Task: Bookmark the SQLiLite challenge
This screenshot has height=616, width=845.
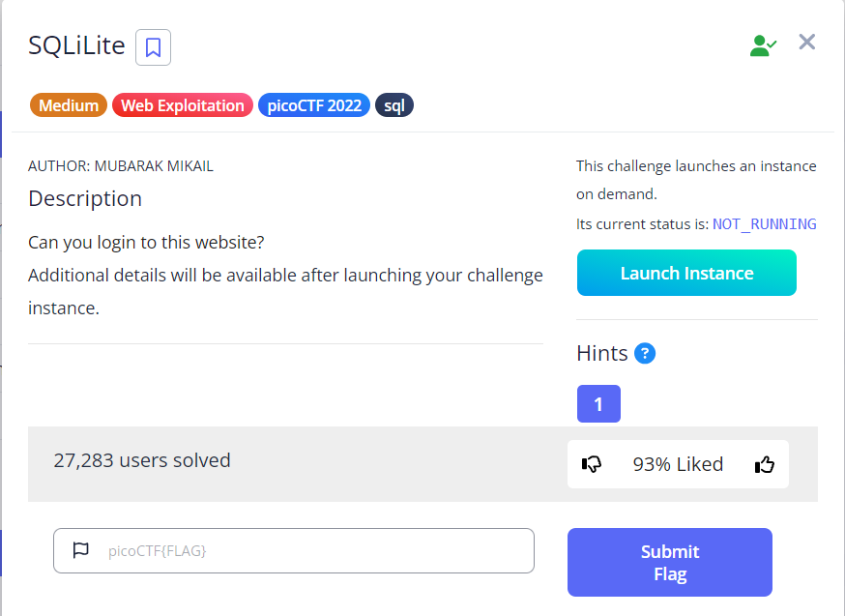Action: (152, 46)
